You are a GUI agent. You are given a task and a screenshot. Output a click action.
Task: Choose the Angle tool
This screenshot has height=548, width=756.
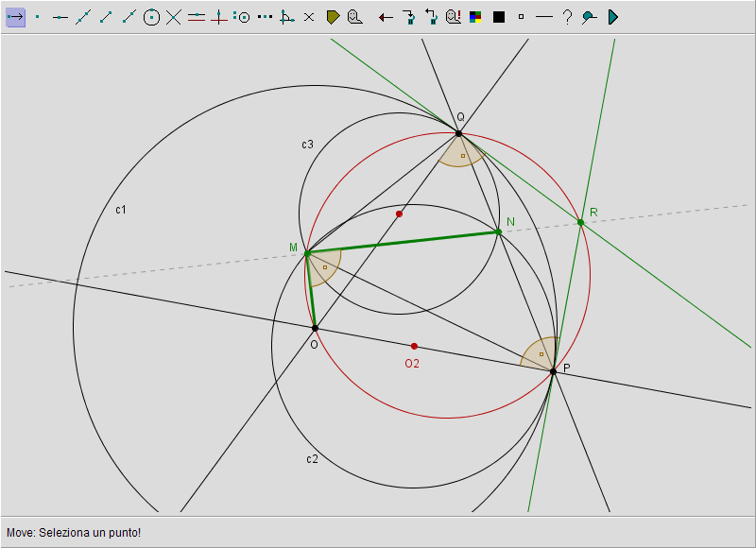pos(287,17)
